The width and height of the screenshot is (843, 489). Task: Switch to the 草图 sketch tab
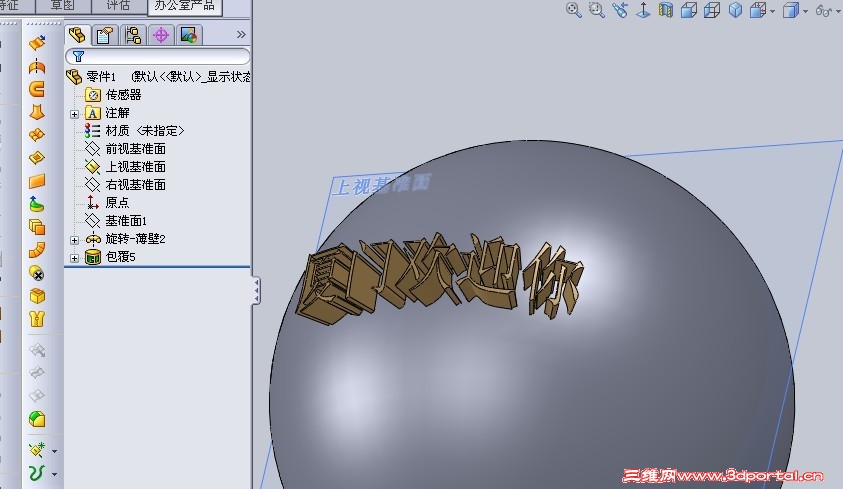[x=63, y=5]
